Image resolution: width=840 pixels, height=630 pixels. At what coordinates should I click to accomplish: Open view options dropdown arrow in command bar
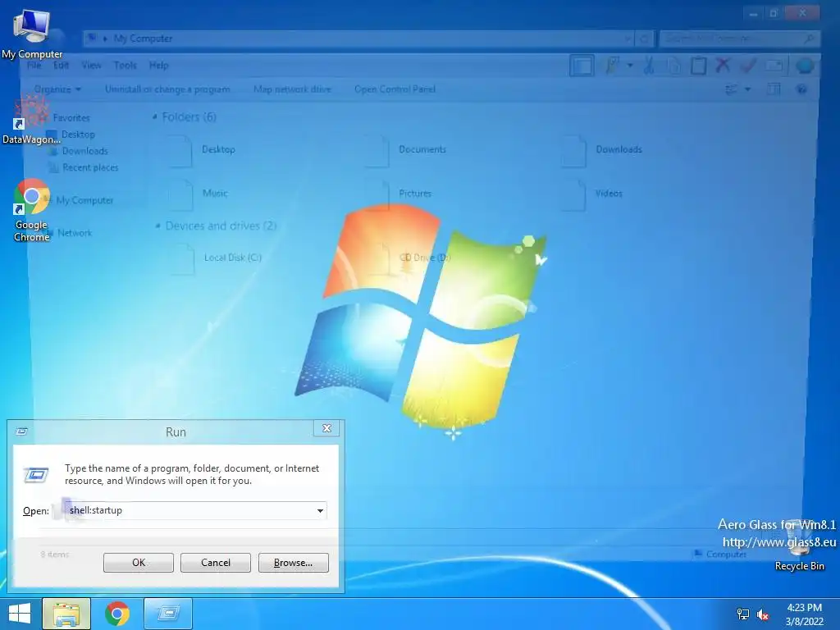pyautogui.click(x=747, y=89)
